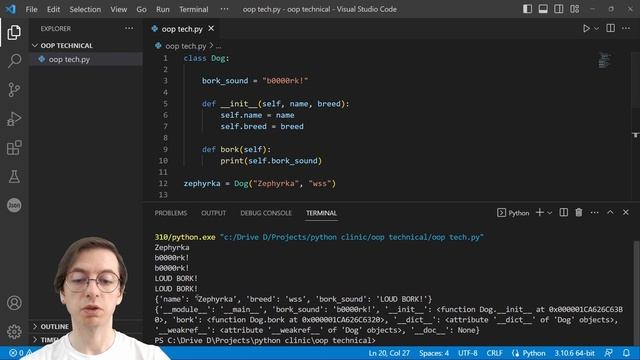The height and width of the screenshot is (360, 640).
Task: Switch to the PROBLEMS panel tab
Action: coord(171,213)
